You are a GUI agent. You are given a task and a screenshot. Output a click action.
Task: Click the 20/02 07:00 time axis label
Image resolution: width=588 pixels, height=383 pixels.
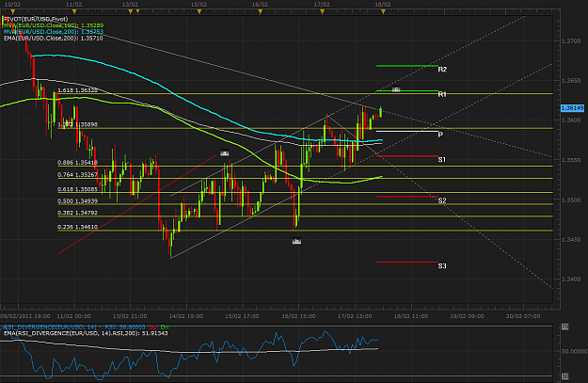[523, 316]
